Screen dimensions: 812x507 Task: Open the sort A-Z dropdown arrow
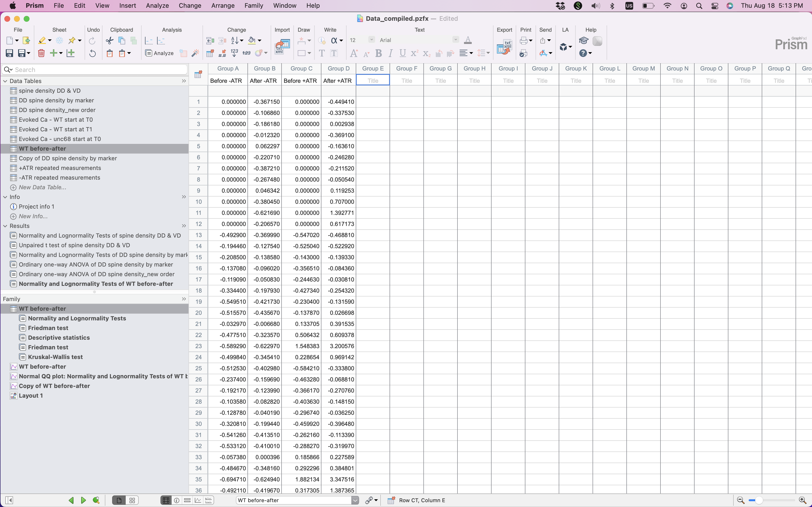tap(242, 41)
